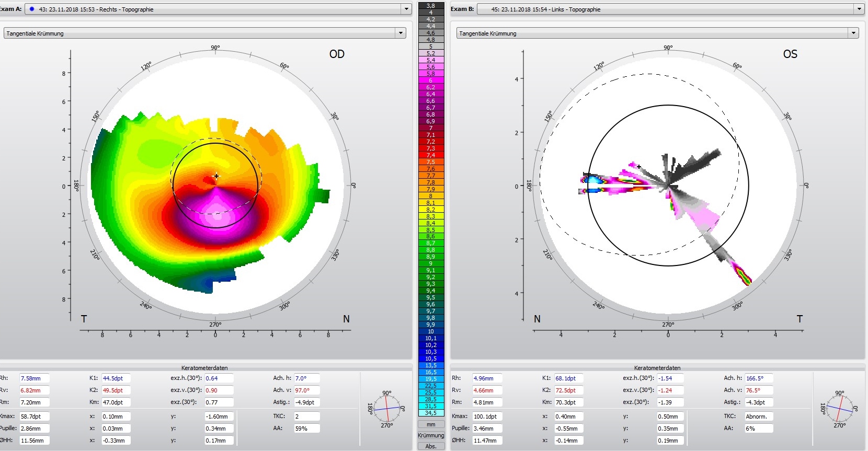Click the OD ØHH field 11.56mm
This screenshot has height=451, width=868.
(35, 441)
